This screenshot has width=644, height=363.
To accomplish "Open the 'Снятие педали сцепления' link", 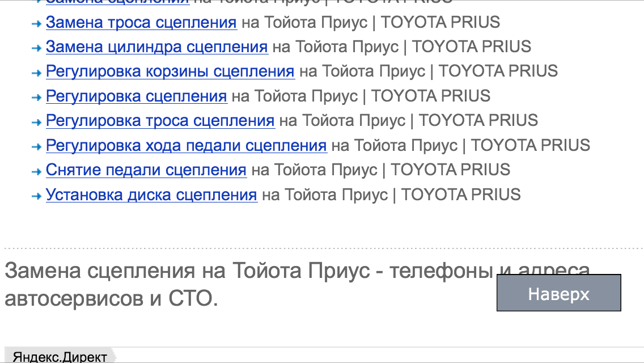I will point(146,170).
